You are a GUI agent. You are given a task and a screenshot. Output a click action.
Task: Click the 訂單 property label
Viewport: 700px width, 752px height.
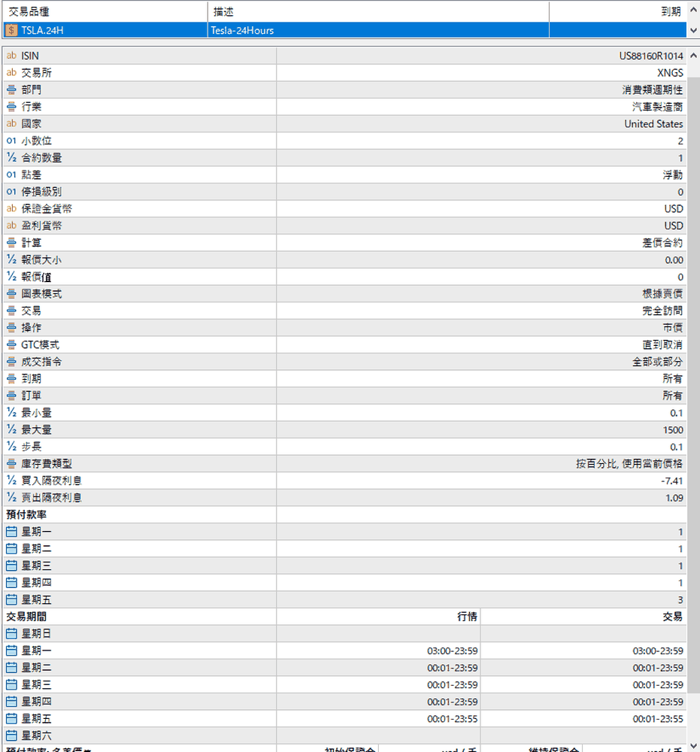coord(31,396)
